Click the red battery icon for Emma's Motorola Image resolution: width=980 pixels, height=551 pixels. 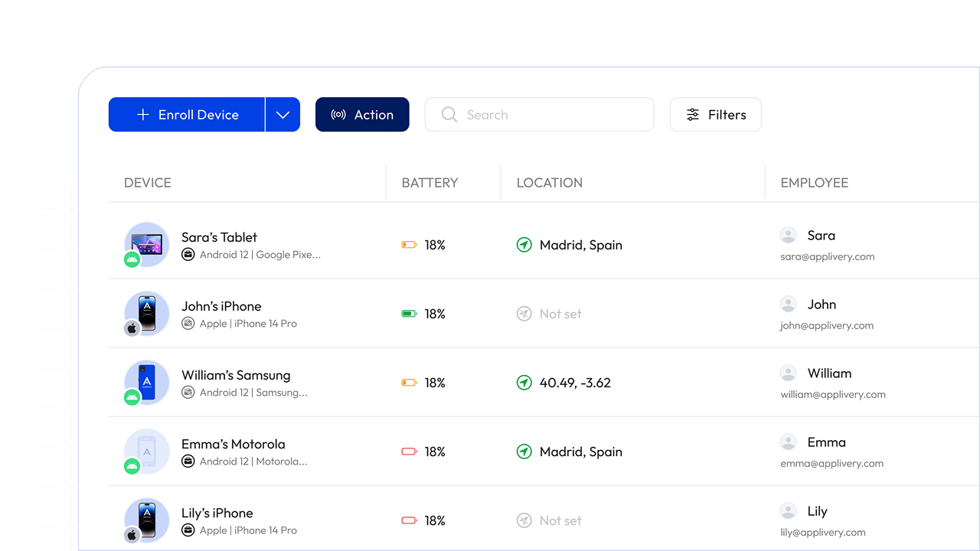[x=409, y=452]
